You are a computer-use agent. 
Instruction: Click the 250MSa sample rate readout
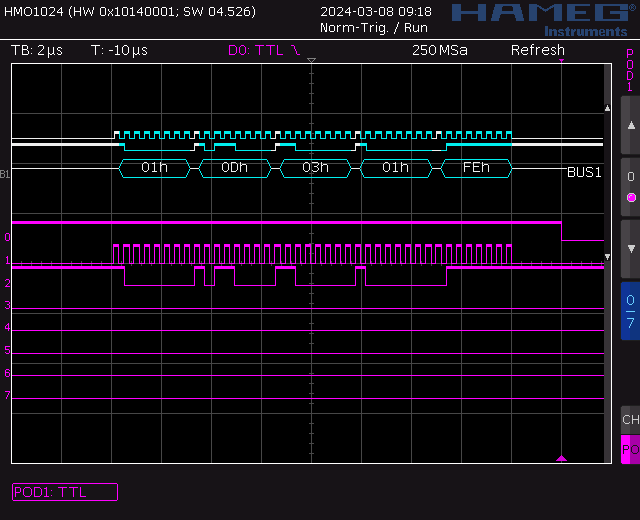coord(439,50)
